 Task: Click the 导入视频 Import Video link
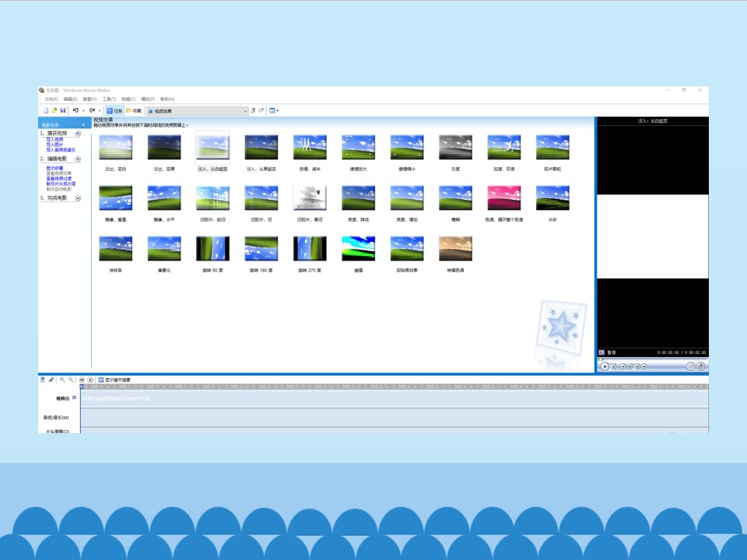pos(54,139)
